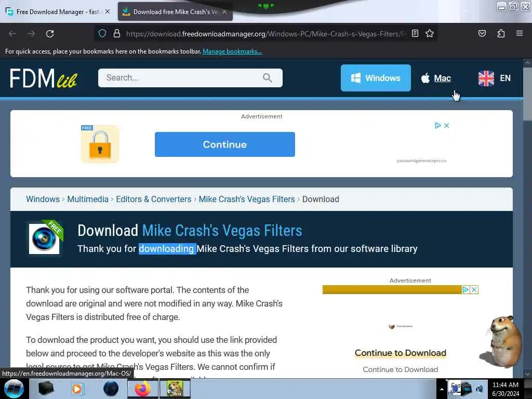Viewport: 532px width, 399px height.
Task: Click the "Download" breadcrumb text
Action: click(321, 199)
